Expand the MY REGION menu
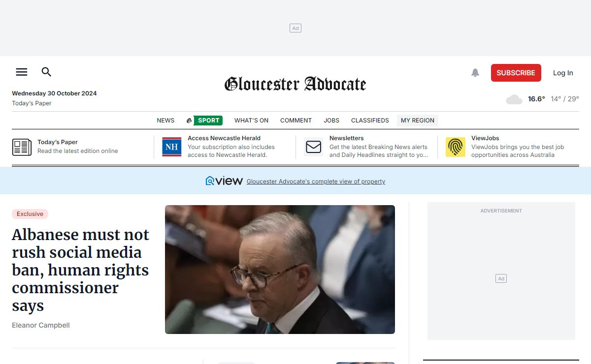This screenshot has width=591, height=364. (418, 121)
